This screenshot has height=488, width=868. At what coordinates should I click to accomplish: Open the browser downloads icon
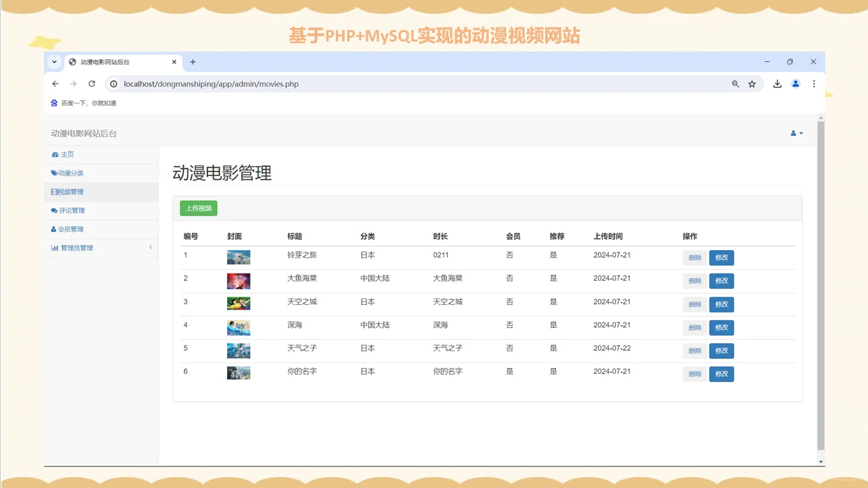point(777,84)
